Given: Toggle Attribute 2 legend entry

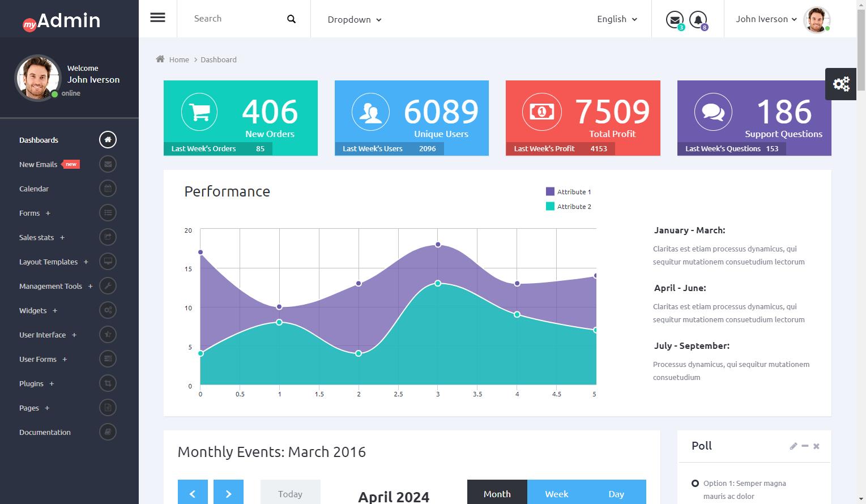Looking at the screenshot, I should click(568, 206).
